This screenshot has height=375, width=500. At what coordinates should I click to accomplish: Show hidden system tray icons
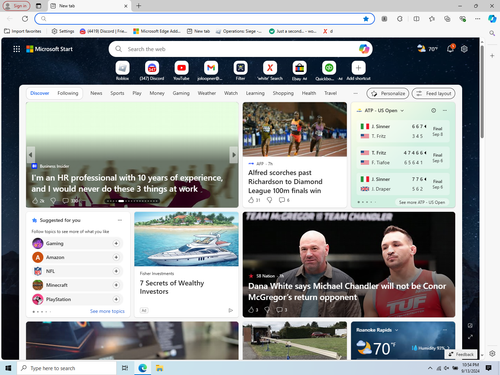click(x=430, y=368)
